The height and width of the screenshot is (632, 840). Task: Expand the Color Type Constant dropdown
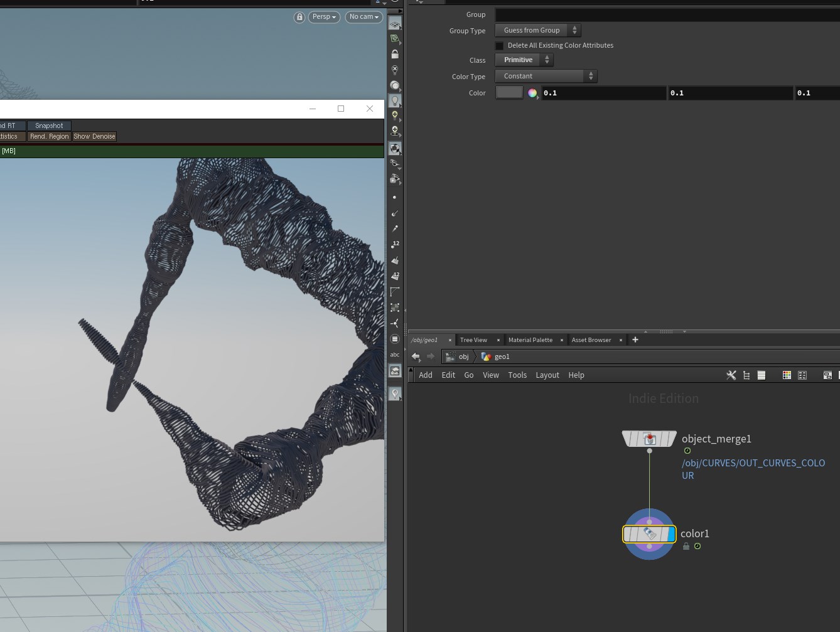point(546,76)
